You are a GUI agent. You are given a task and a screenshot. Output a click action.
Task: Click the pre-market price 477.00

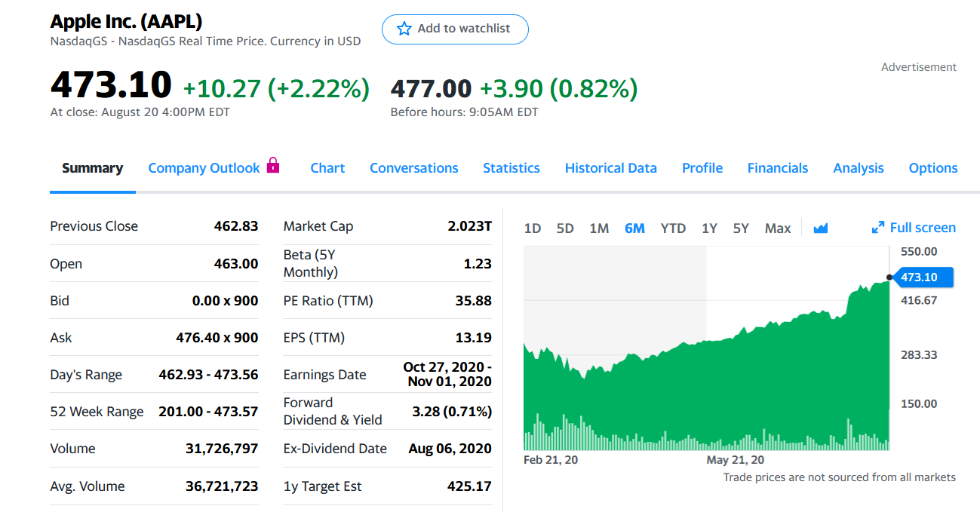click(x=431, y=89)
